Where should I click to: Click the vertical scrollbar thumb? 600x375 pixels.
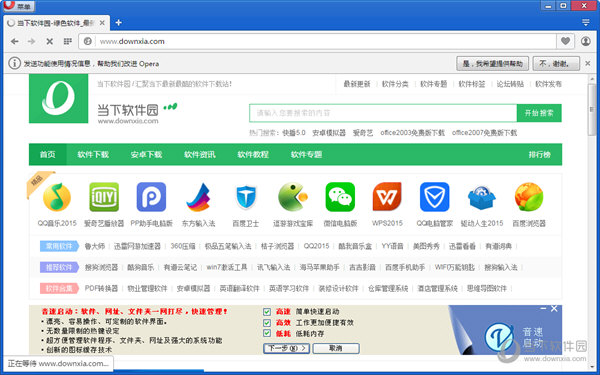point(592,109)
